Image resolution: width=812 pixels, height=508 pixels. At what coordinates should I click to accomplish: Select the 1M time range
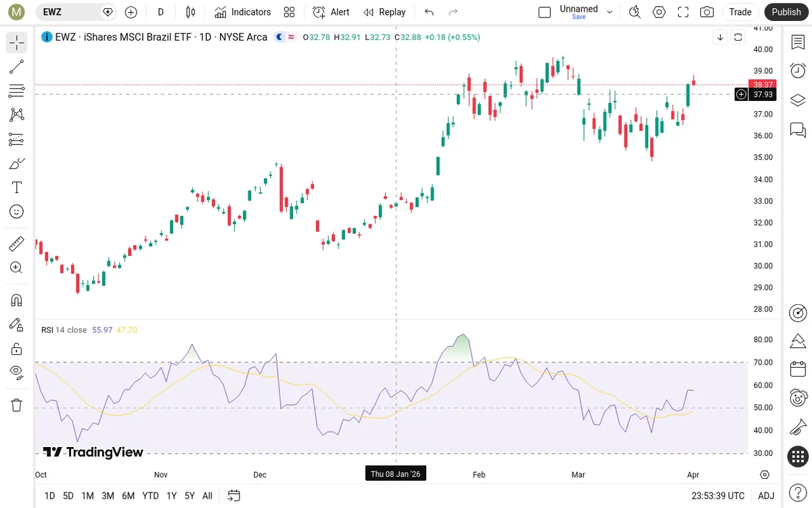[x=87, y=496]
